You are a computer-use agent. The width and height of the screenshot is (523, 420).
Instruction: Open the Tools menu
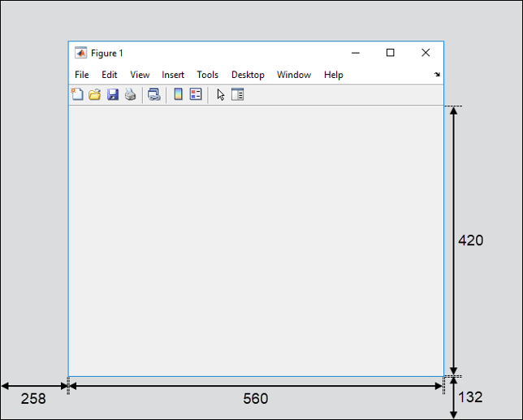point(207,75)
